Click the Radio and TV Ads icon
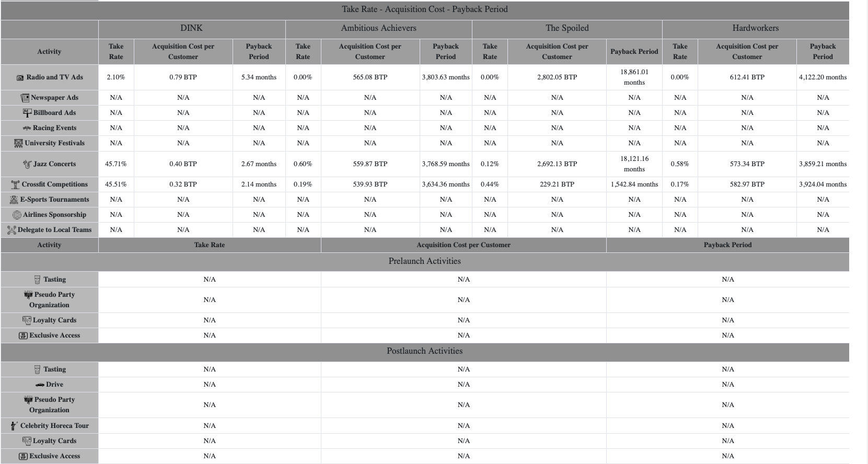Screen dimensions: 868x464 point(20,78)
